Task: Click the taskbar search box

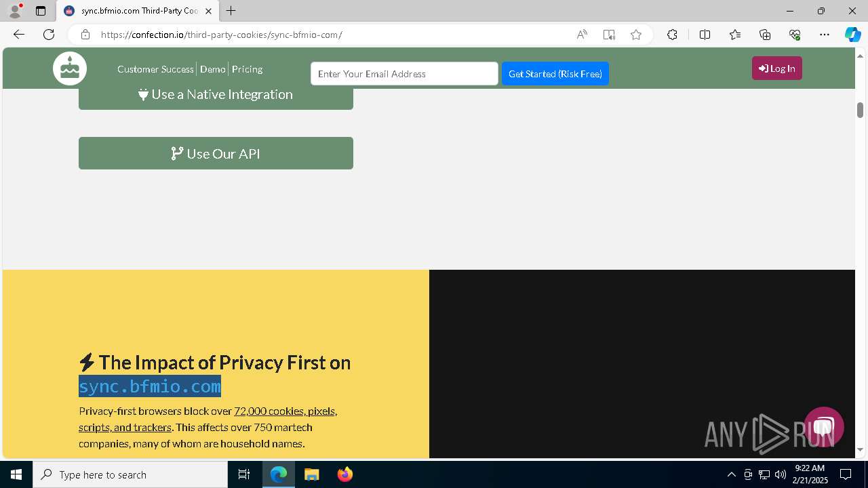Action: coord(130,474)
